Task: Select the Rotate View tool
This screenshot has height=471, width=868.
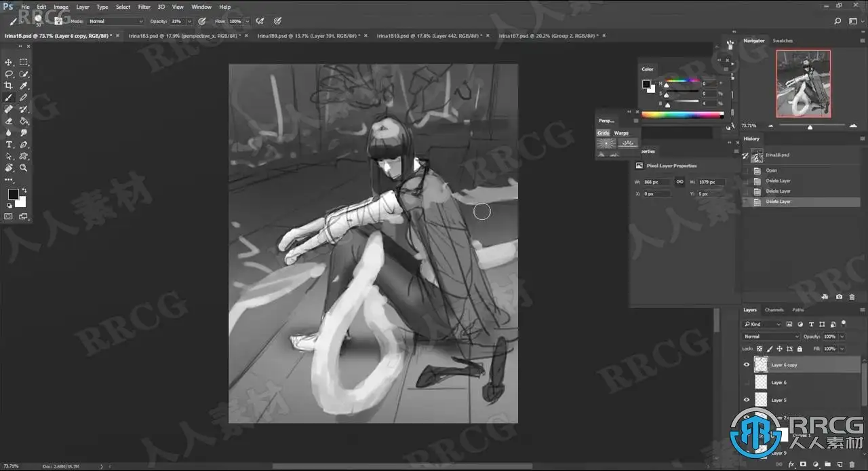Action: (x=9, y=168)
